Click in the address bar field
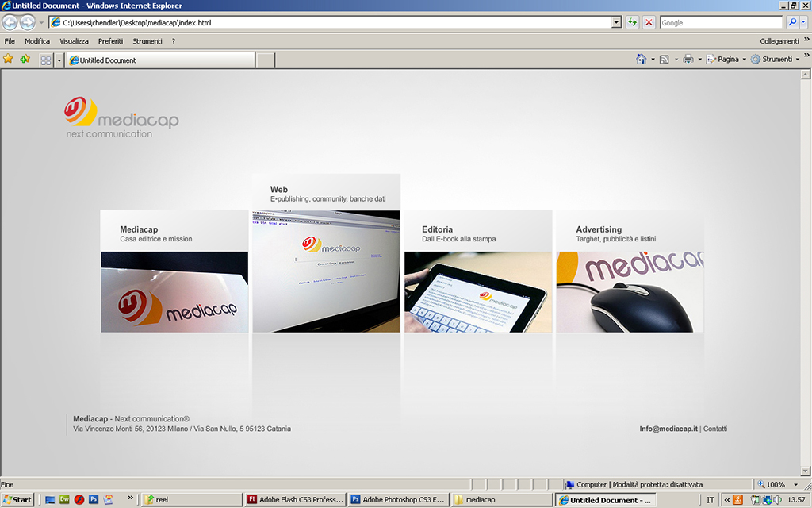The height and width of the screenshot is (508, 812). [331, 22]
